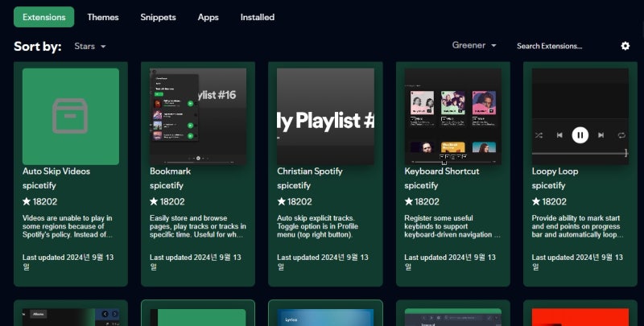This screenshot has height=326, width=644.
Task: Click the previous track icon in Loopy Loop preview
Action: (x=559, y=135)
